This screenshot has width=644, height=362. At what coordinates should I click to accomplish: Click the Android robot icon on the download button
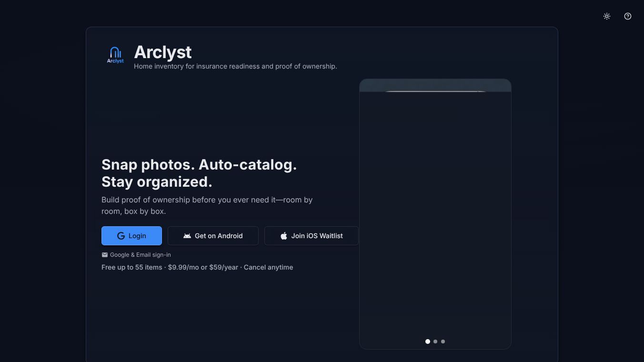[x=187, y=236]
